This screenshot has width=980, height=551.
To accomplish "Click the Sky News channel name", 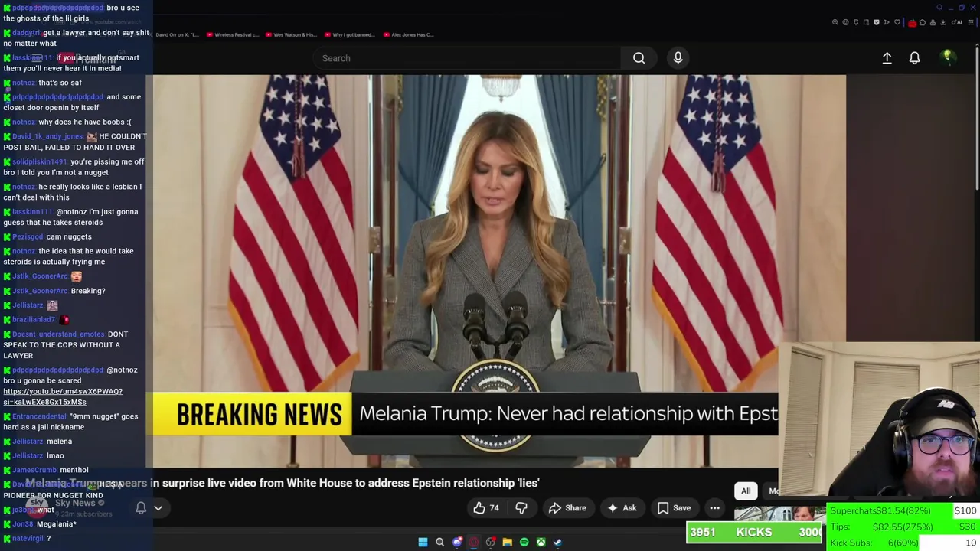I will pos(75,504).
